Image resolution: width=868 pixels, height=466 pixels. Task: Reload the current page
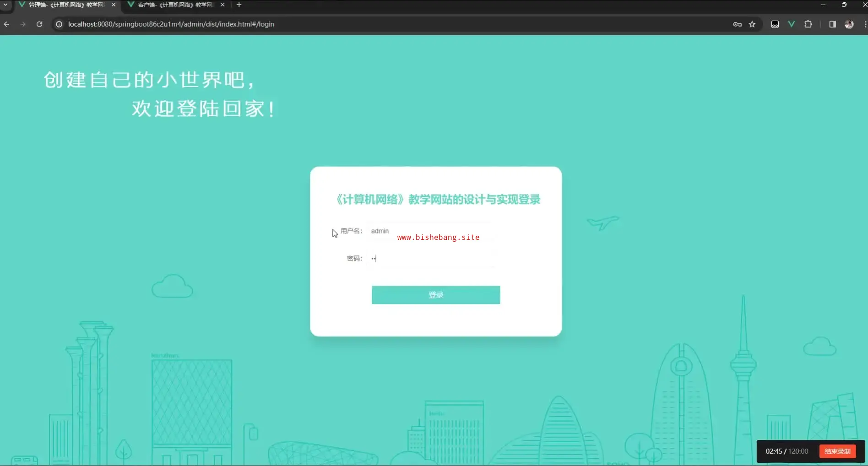pyautogui.click(x=39, y=24)
